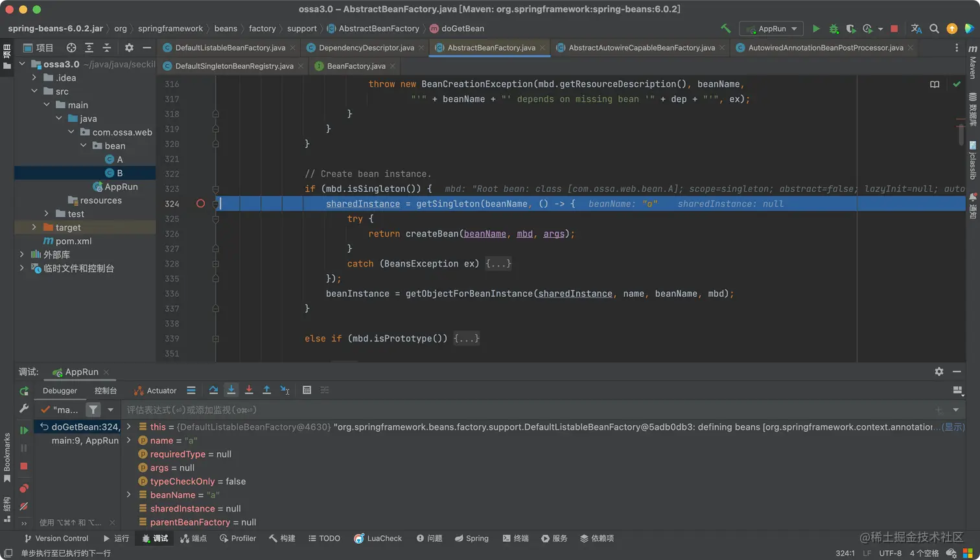Expand 外部库 node
980x560 pixels.
tap(22, 255)
